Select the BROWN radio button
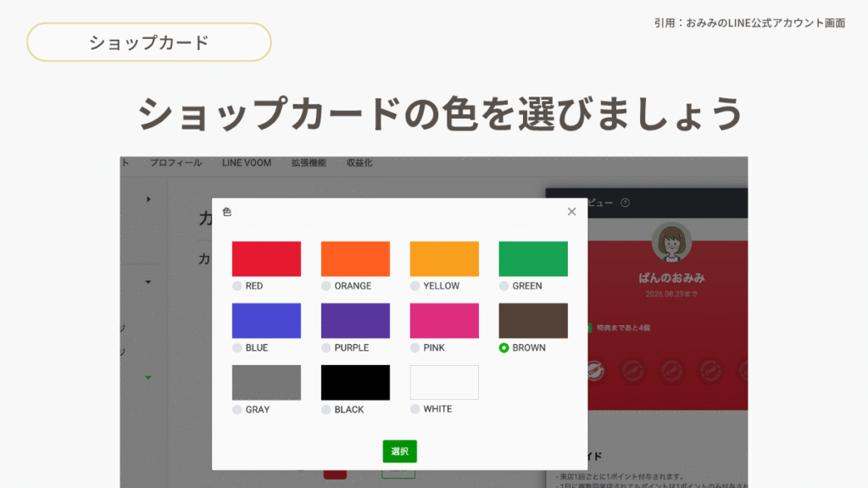868x488 pixels. click(x=504, y=348)
